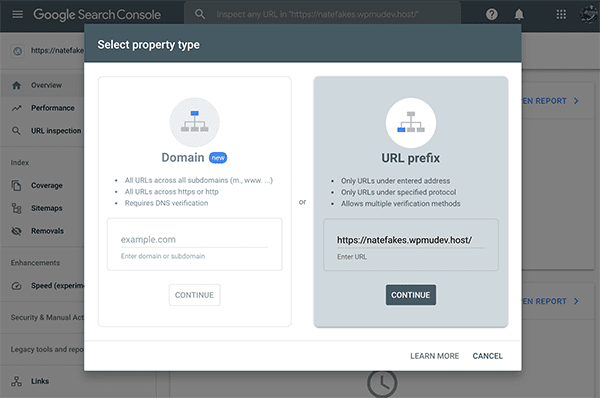Click the Domain sitemap diagram icon

pyautogui.click(x=194, y=122)
